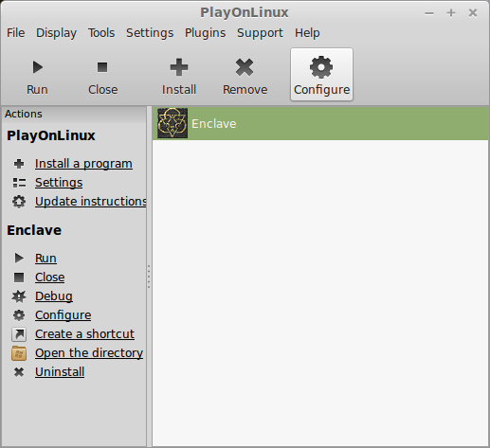
Task: Open the Settings menu in menu bar
Action: click(x=150, y=33)
